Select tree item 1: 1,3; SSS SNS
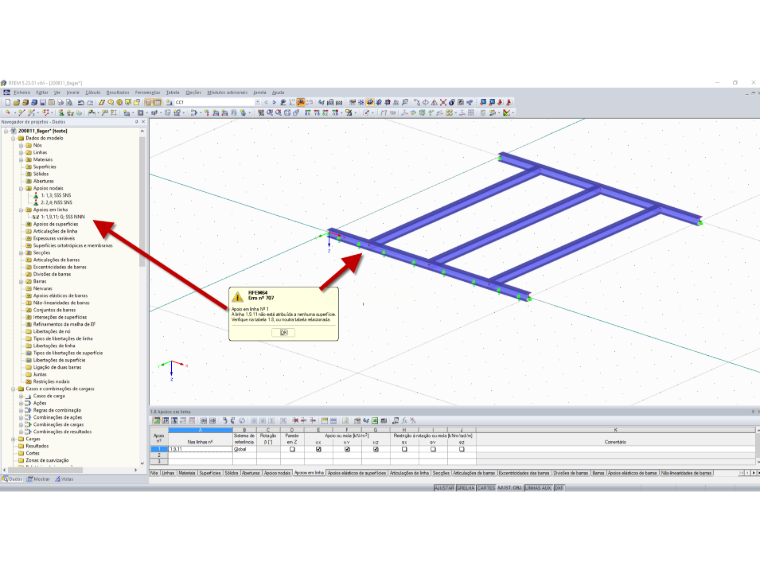The image size is (760, 570). click(x=56, y=195)
